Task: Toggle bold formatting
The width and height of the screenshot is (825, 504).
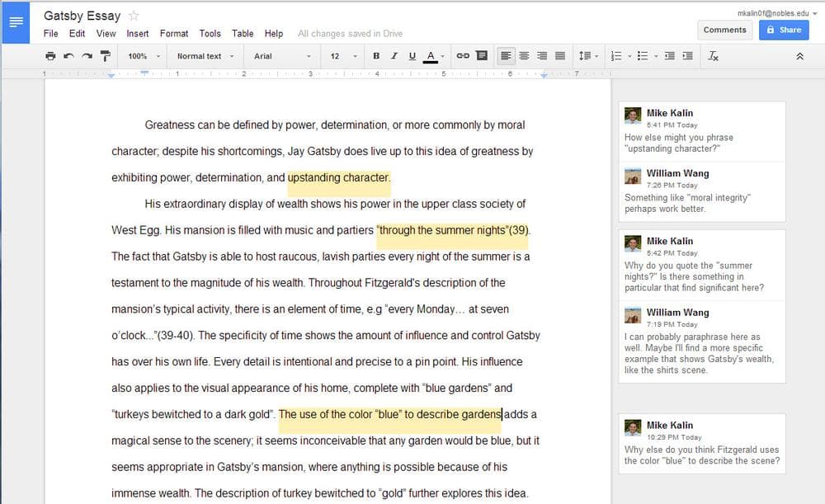Action: click(375, 55)
